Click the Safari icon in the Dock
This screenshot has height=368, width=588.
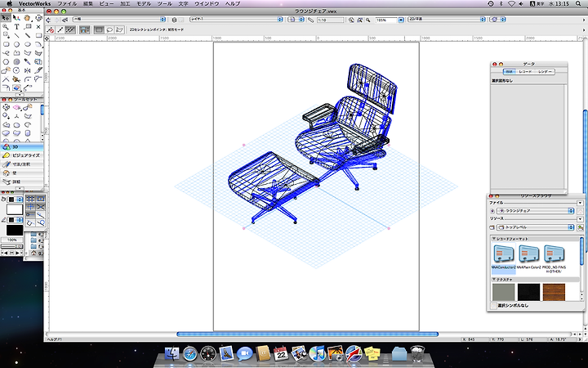[190, 354]
